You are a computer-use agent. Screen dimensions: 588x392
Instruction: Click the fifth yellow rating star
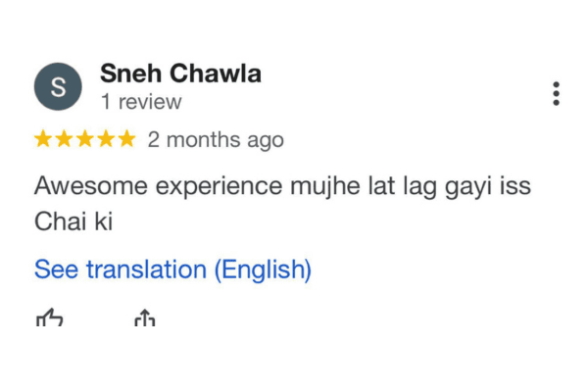(x=126, y=139)
